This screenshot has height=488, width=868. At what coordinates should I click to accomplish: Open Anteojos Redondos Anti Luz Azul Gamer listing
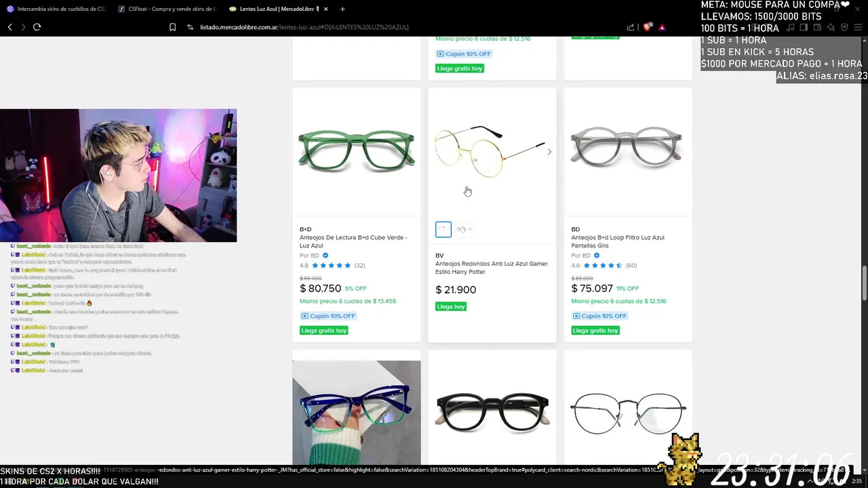[492, 268]
